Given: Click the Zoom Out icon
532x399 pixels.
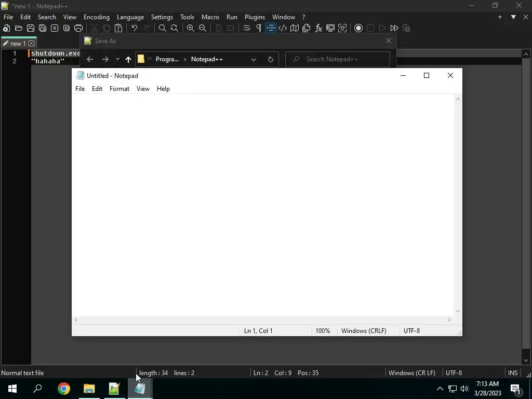Looking at the screenshot, I should pyautogui.click(x=203, y=28).
